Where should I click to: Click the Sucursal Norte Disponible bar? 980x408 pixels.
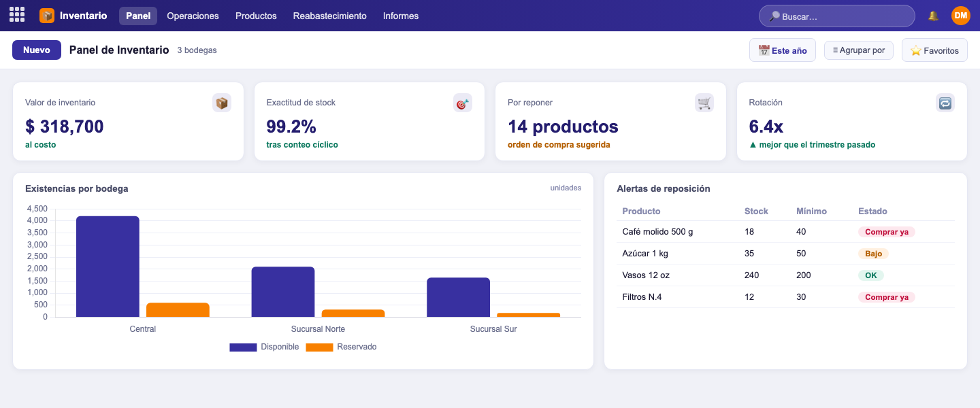click(x=283, y=292)
